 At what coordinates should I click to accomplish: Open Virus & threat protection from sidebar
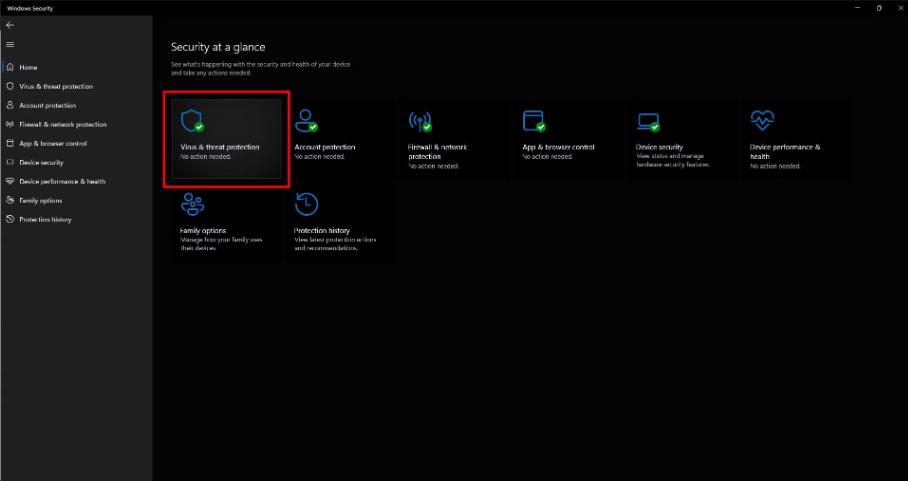click(x=56, y=86)
